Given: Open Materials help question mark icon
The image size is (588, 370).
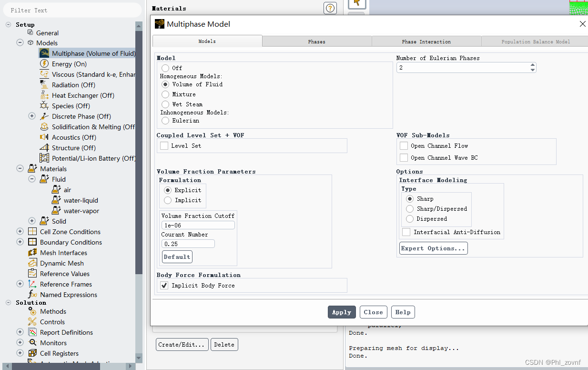Looking at the screenshot, I should (x=330, y=8).
